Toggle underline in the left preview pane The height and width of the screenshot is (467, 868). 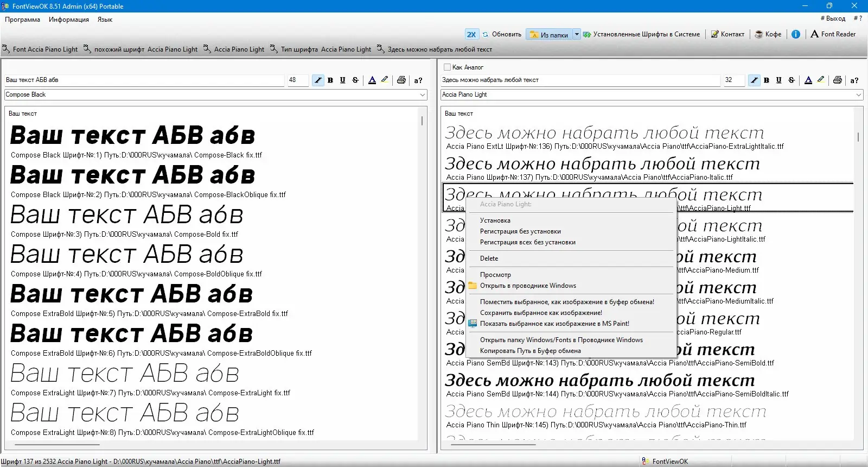(343, 80)
